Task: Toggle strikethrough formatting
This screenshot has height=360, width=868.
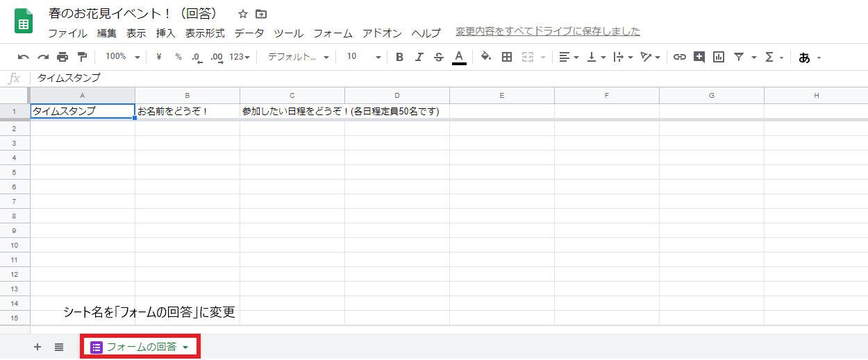Action: pos(438,57)
